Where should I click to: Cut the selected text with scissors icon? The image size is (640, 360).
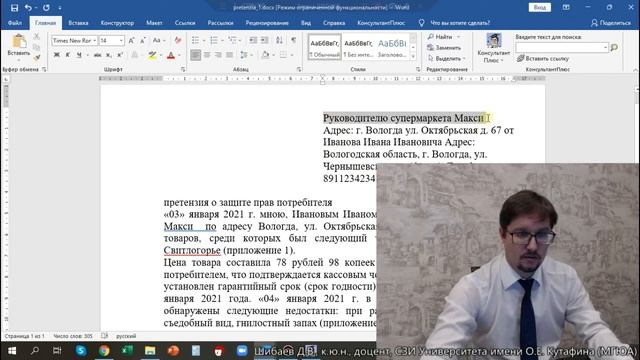(x=36, y=37)
